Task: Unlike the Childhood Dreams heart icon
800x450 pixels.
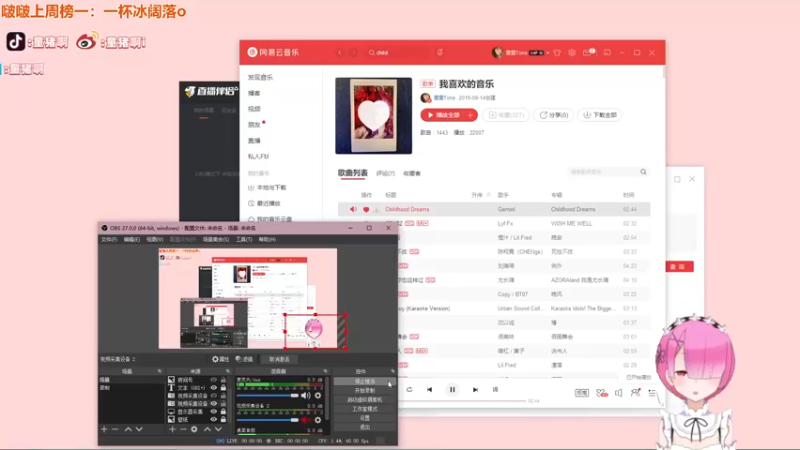Action: (366, 209)
